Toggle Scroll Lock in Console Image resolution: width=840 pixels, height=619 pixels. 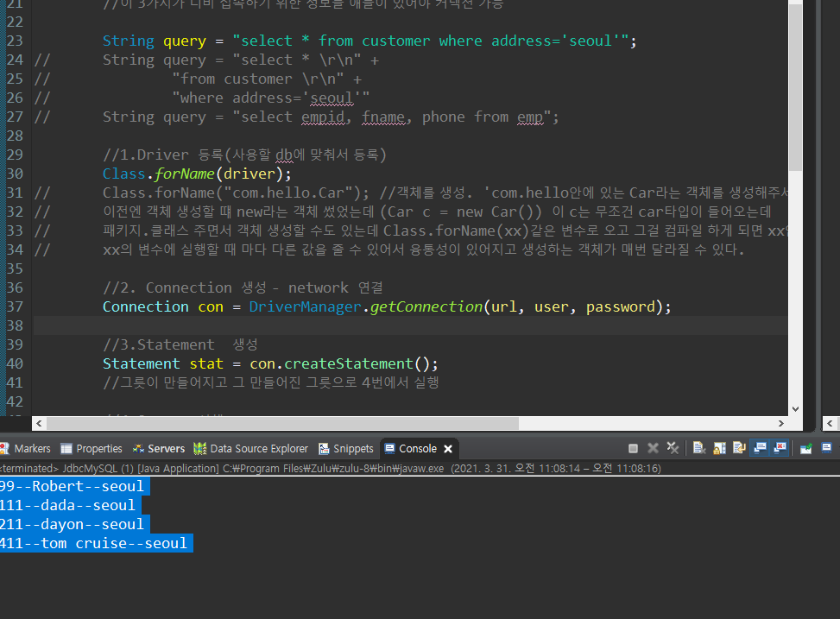point(719,449)
